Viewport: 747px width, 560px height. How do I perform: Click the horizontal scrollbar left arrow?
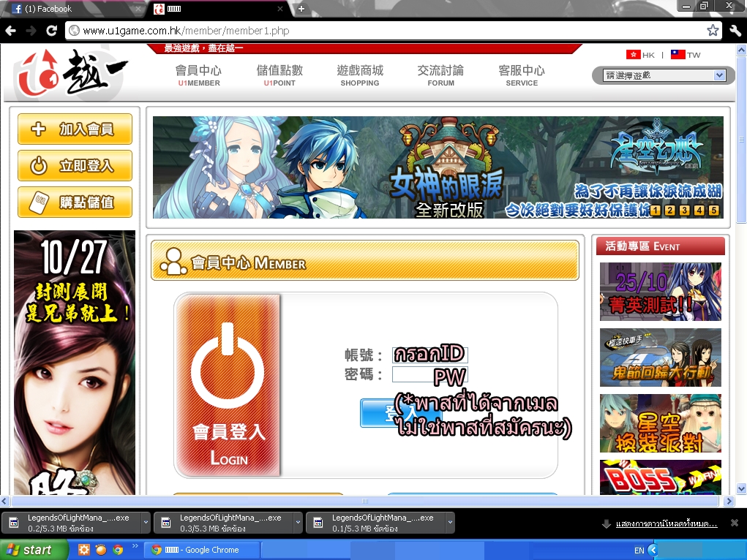pyautogui.click(x=5, y=501)
